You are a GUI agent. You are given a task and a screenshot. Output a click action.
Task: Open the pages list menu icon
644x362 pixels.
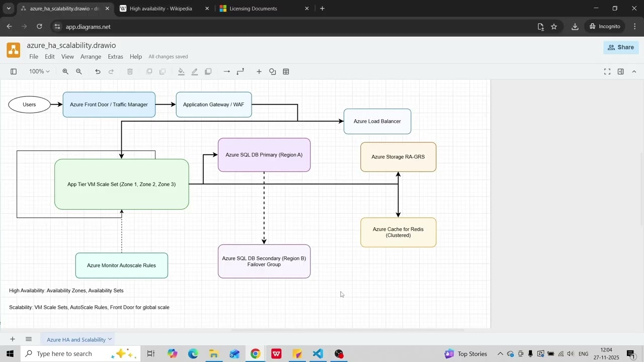(x=29, y=339)
